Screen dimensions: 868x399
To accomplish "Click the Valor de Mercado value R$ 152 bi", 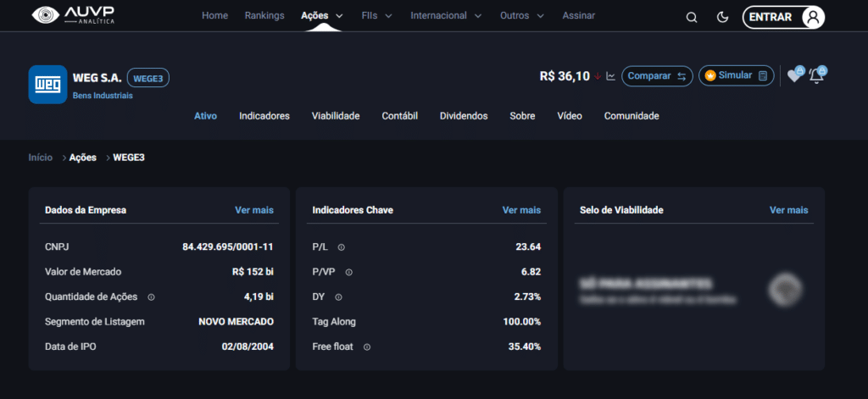I will pyautogui.click(x=253, y=272).
